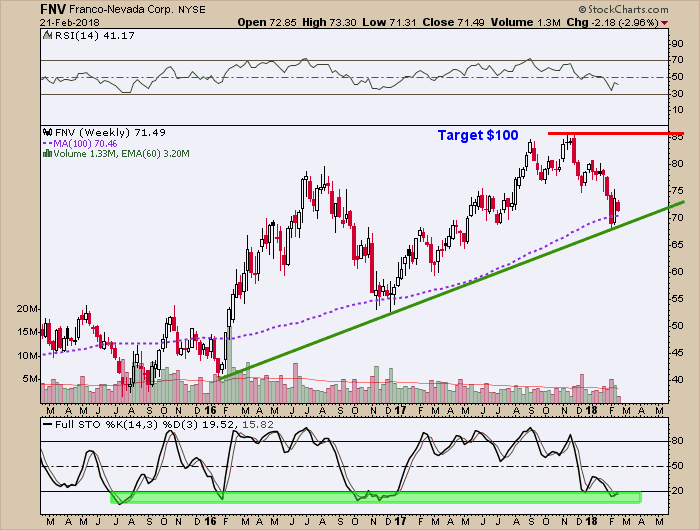
Task: Click 45 on the price scale
Action: click(x=677, y=353)
